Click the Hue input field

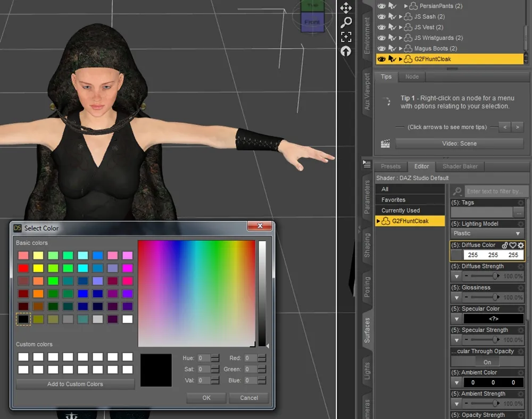coord(204,358)
